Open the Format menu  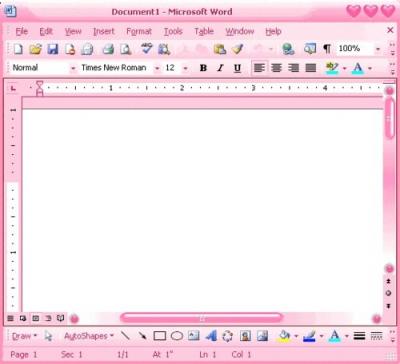(x=139, y=31)
